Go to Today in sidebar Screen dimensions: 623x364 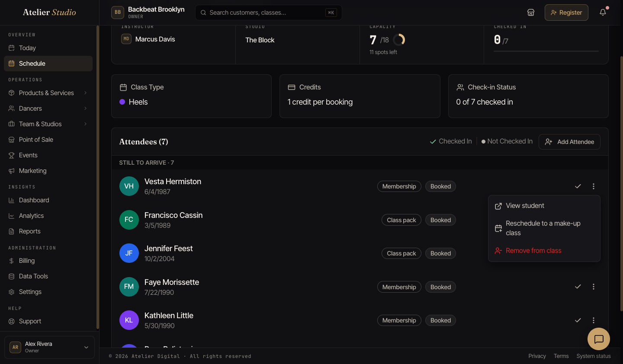[48, 48]
